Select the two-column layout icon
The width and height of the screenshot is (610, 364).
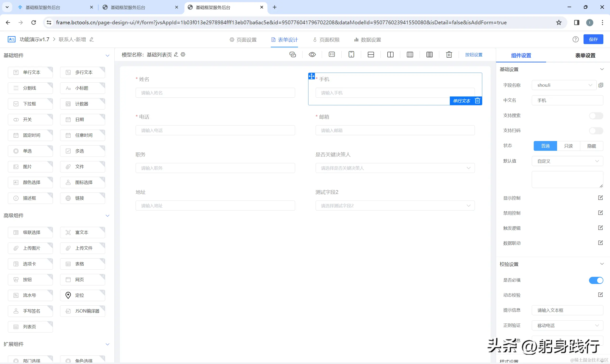[x=390, y=55]
